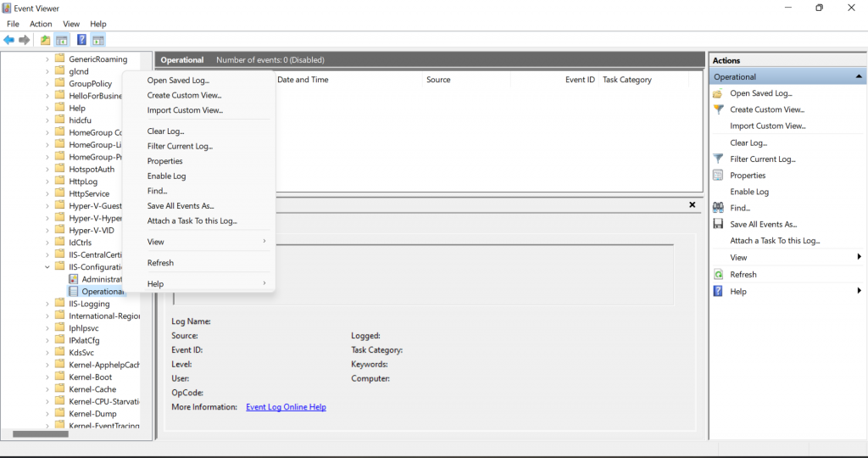The height and width of the screenshot is (458, 868).
Task: Open View submenu arrow in Actions pane
Action: point(860,257)
